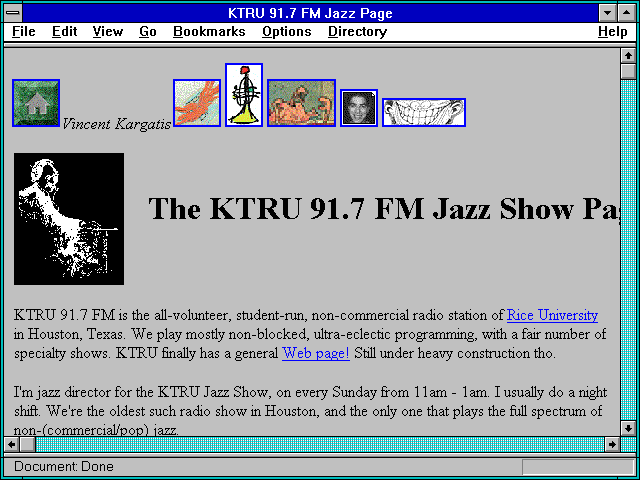Click the horizontal scrollbar left arrow

point(11,444)
